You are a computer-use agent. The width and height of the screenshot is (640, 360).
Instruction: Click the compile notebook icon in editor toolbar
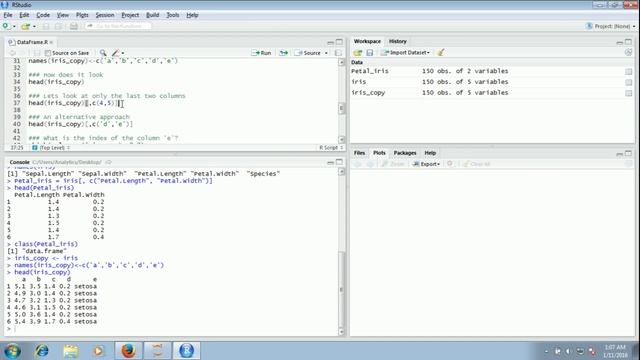[338, 53]
